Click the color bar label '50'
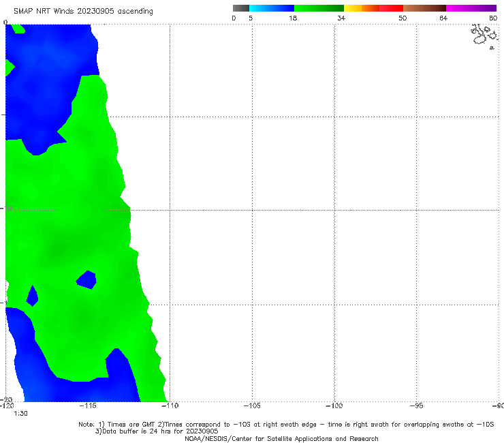504x443 pixels. [x=403, y=18]
